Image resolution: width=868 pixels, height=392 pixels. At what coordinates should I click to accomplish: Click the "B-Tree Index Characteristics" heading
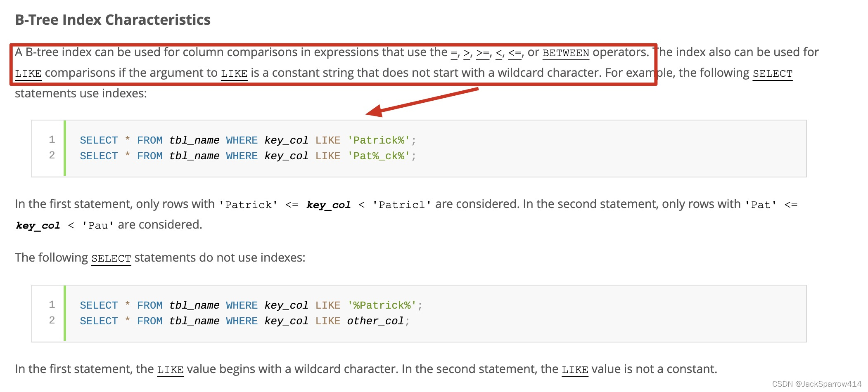point(113,20)
